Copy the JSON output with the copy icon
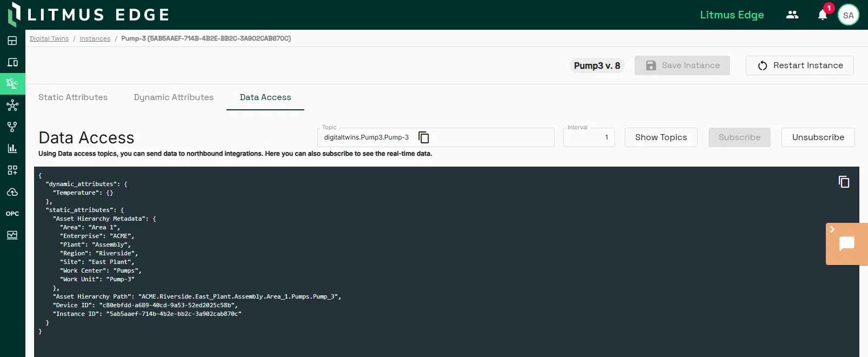The width and height of the screenshot is (868, 357). 844,182
